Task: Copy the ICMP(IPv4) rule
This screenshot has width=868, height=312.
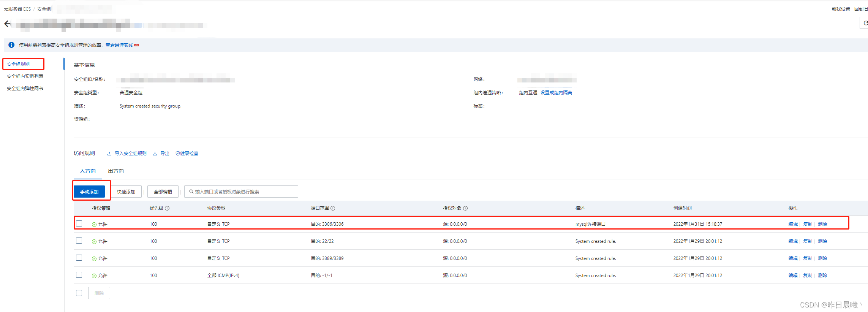Action: coord(808,276)
